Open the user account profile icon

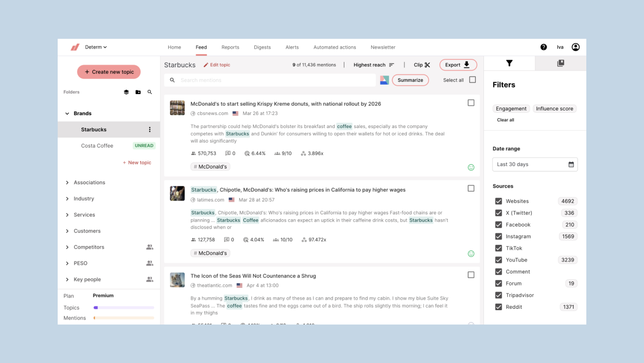(x=576, y=47)
